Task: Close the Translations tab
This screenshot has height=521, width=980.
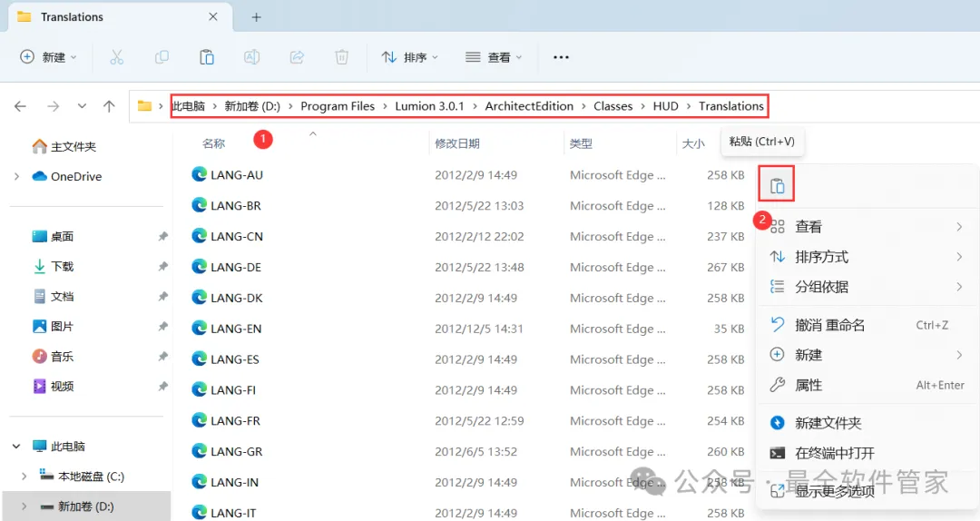Action: tap(213, 17)
